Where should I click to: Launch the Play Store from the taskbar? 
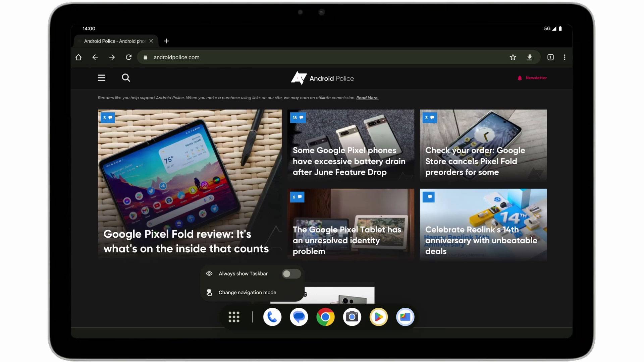point(379,317)
